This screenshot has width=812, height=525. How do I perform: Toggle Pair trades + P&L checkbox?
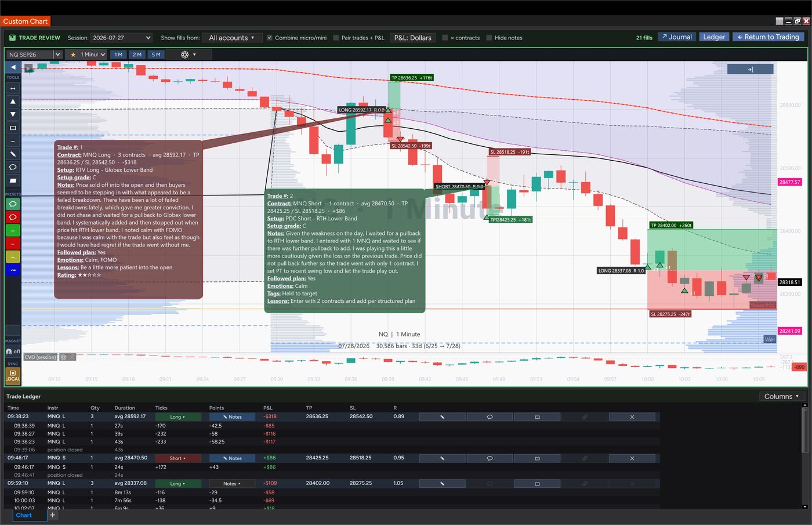pos(336,38)
